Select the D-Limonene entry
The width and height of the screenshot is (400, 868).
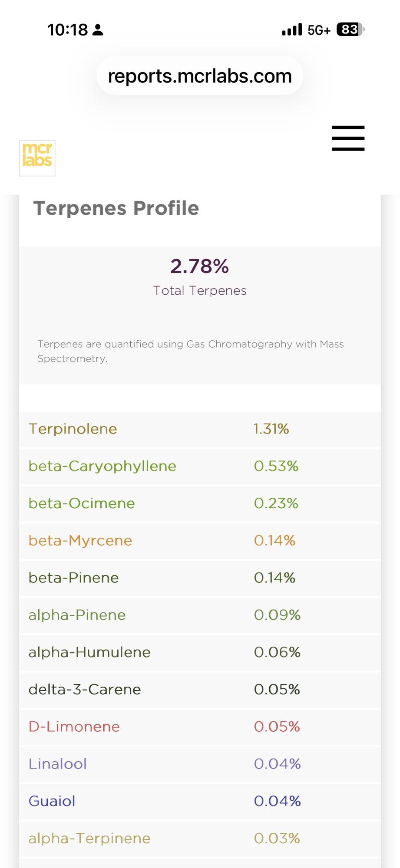click(200, 727)
